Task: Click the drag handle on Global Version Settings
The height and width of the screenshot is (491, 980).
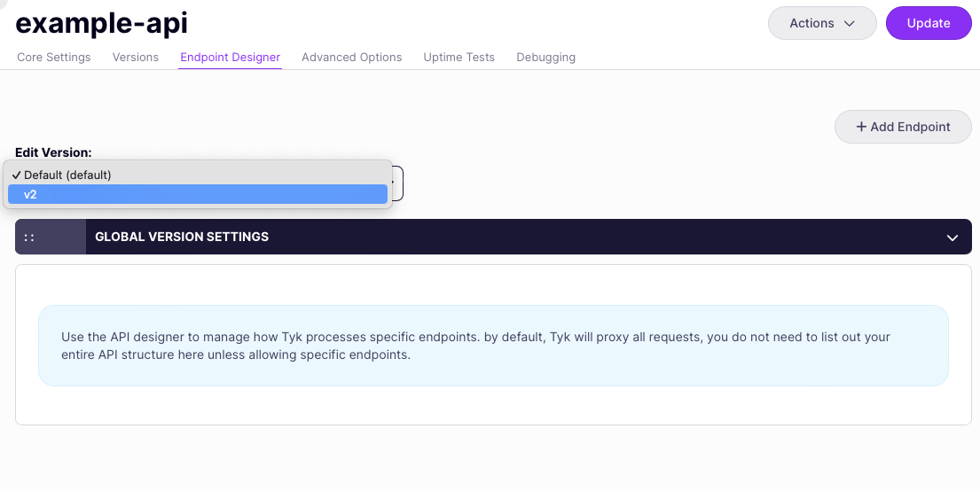Action: click(29, 237)
